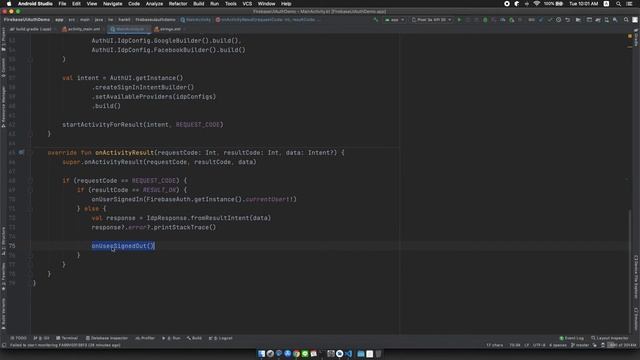Click the yellow inspection warning indicator
Image resolution: width=640 pixels, height=360 pixels.
[x=630, y=36]
